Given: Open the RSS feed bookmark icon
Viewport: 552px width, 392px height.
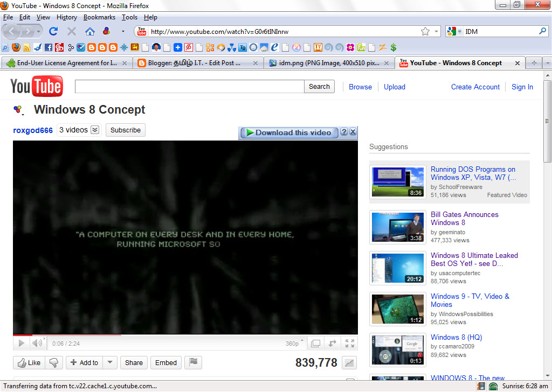Looking at the screenshot, I should coord(27,47).
